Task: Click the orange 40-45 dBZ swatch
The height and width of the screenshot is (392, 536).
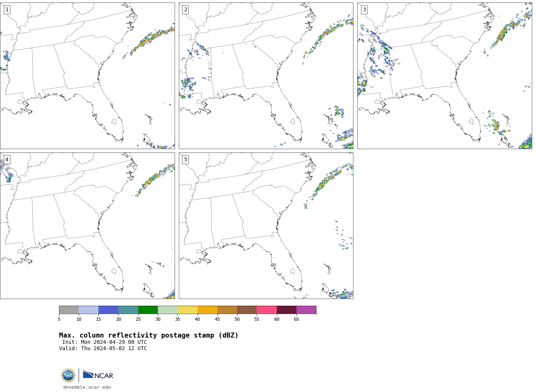Action: coord(207,310)
